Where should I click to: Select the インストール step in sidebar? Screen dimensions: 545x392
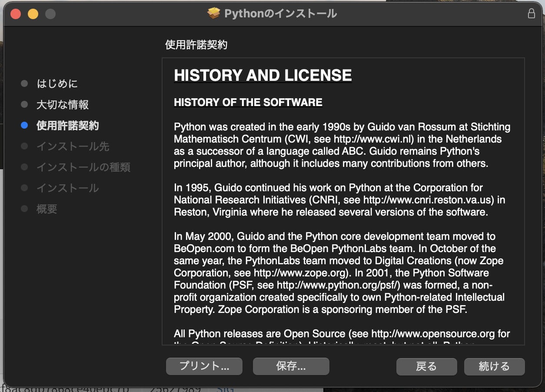tap(68, 188)
